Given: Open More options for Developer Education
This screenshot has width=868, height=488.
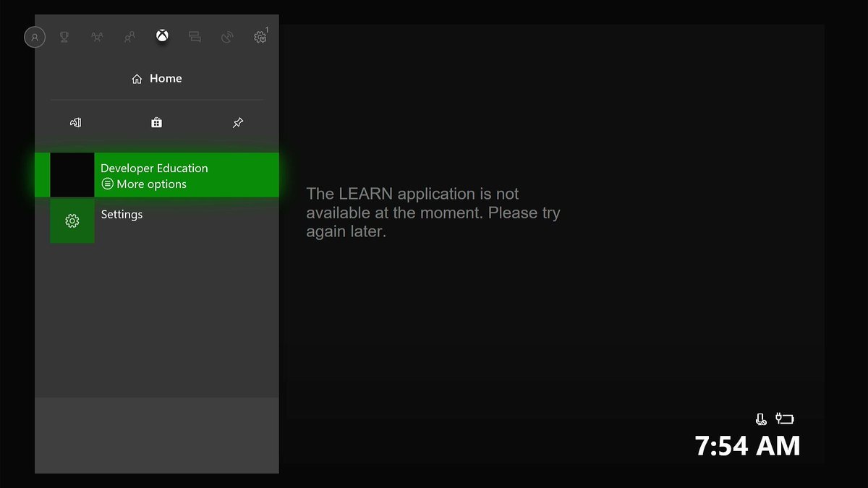Looking at the screenshot, I should [x=144, y=184].
